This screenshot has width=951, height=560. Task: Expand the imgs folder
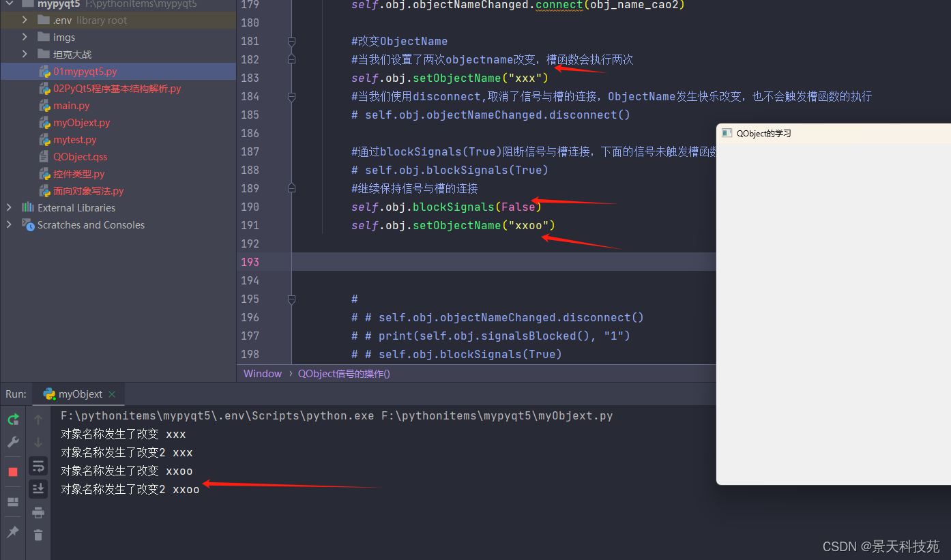coord(25,37)
